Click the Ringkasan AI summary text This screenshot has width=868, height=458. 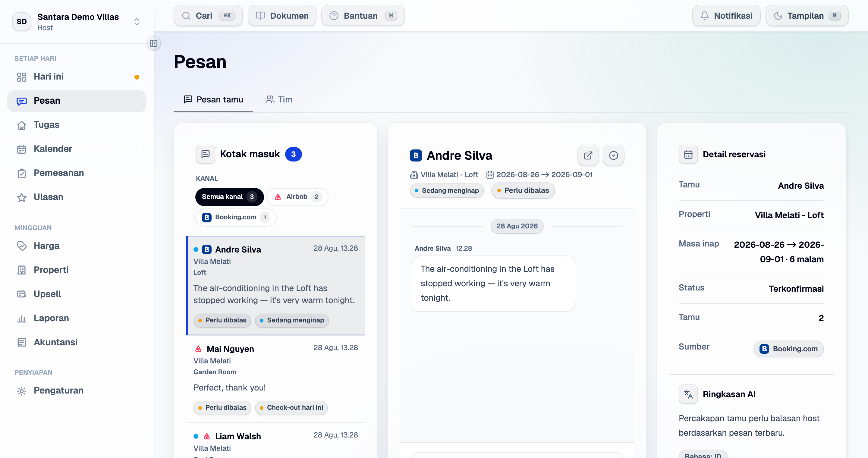tap(749, 426)
